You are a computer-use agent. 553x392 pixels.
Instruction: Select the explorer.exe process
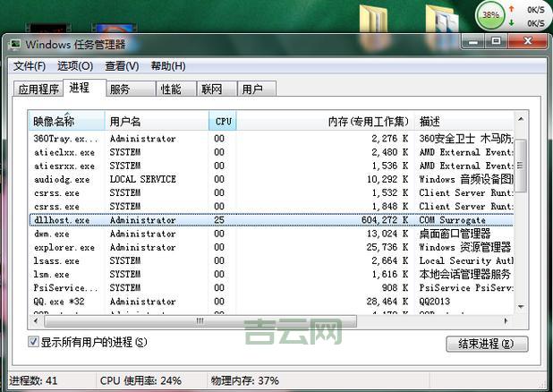click(x=271, y=247)
